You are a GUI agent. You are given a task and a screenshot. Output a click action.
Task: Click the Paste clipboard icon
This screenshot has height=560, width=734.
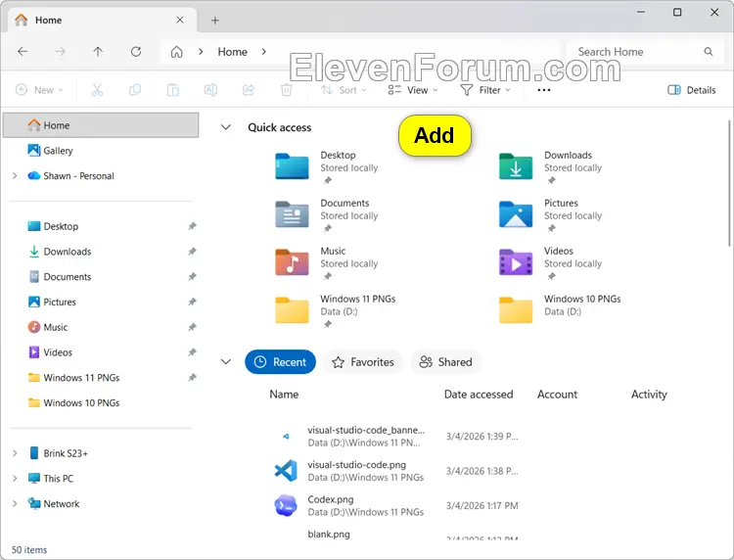point(172,90)
